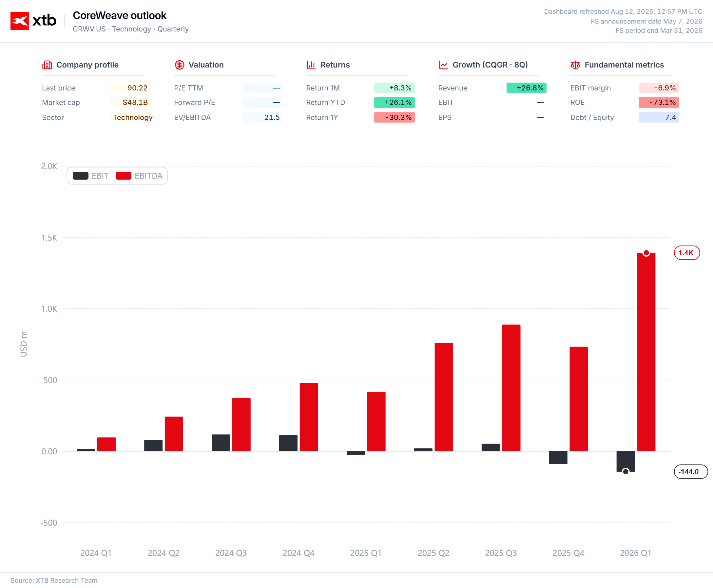Toggle the EBITDA legend swatch
Screen dimensions: 713x588
pyautogui.click(x=124, y=176)
